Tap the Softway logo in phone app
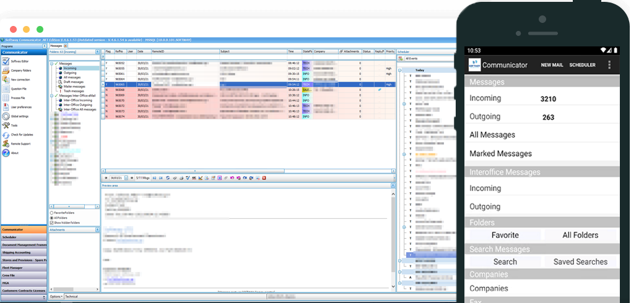The image size is (644, 303). pos(474,65)
